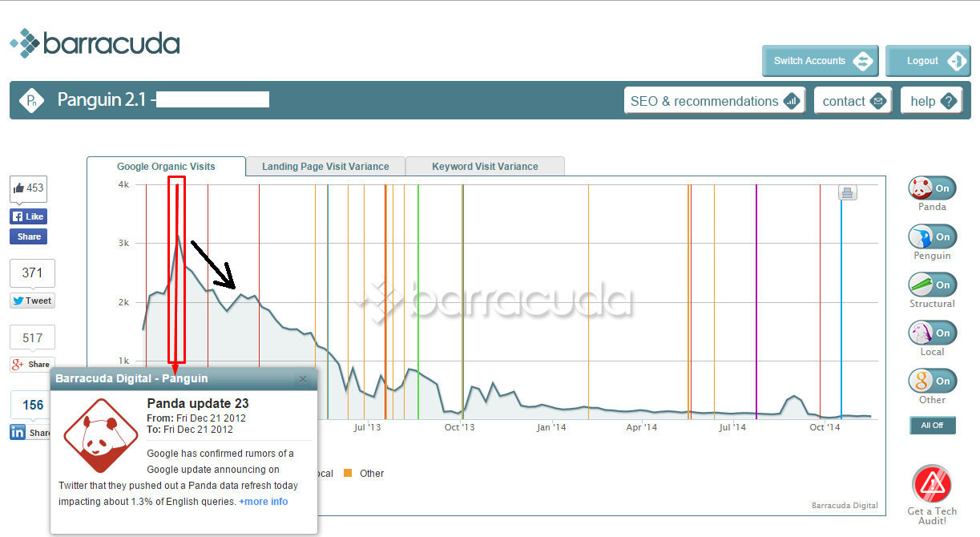This screenshot has width=980, height=537.
Task: Click the 453 likes count
Action: tap(28, 188)
